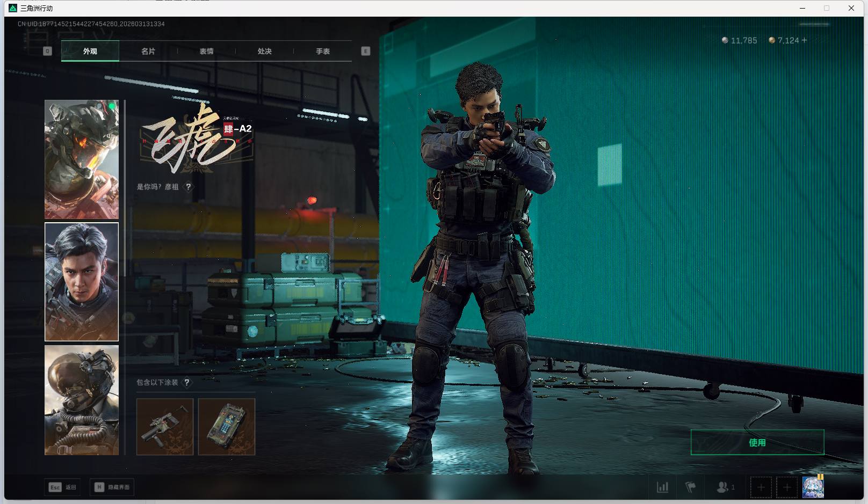
Task: Click the flag icon in bottom bar
Action: click(x=690, y=487)
